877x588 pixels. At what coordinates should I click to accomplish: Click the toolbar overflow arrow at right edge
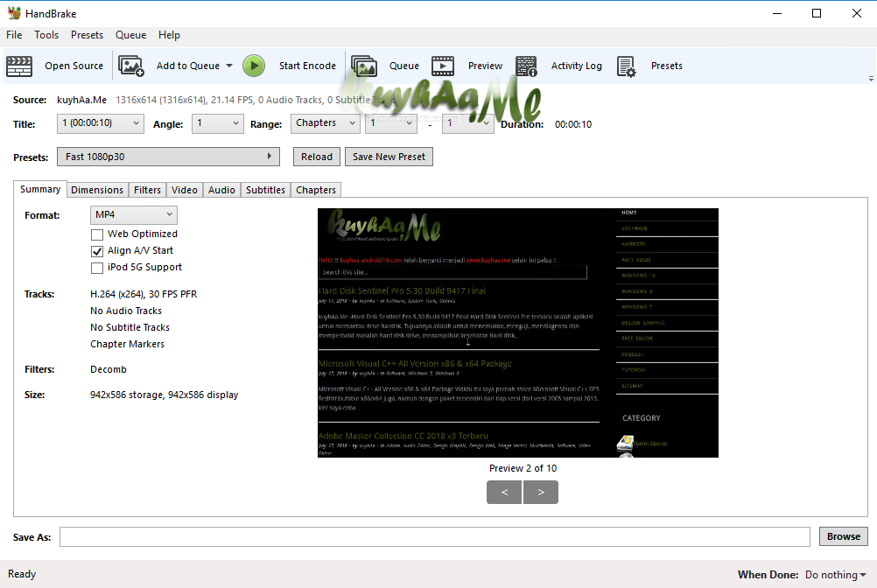point(871,79)
